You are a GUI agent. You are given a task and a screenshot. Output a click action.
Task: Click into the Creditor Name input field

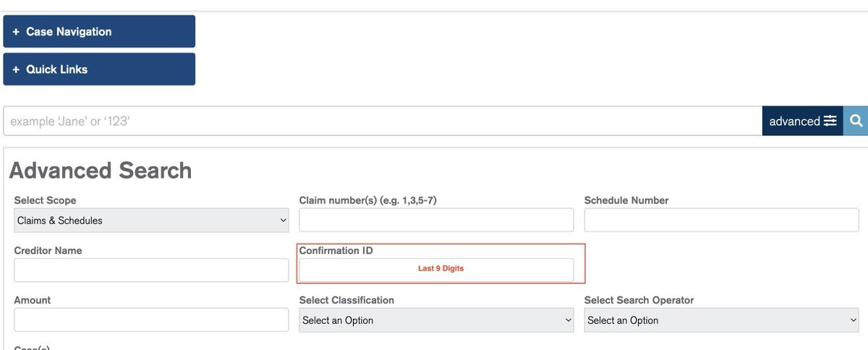click(x=151, y=270)
